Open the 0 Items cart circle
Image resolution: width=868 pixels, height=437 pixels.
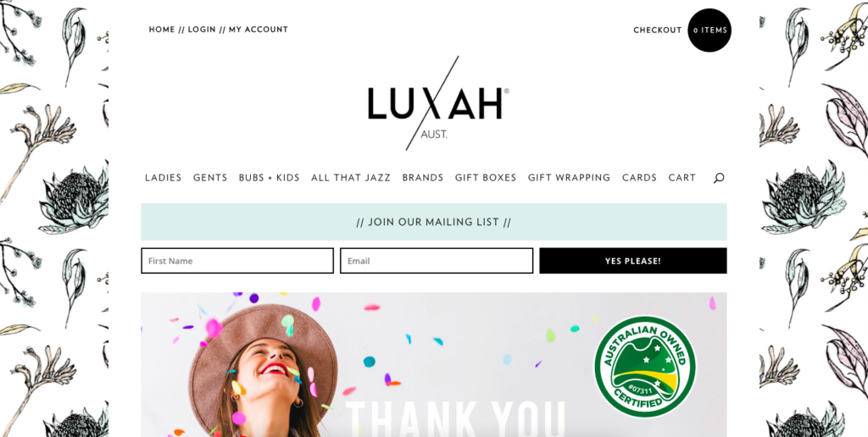(709, 30)
